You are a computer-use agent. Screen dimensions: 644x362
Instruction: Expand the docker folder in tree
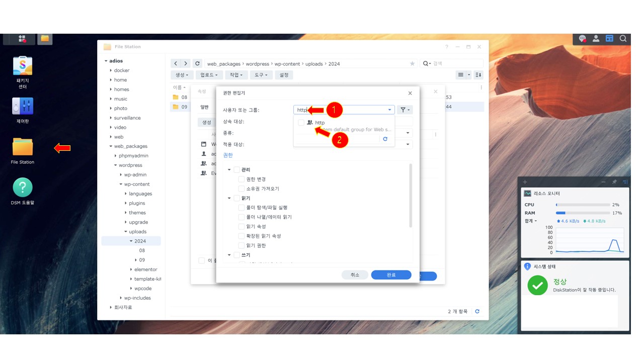(x=111, y=70)
